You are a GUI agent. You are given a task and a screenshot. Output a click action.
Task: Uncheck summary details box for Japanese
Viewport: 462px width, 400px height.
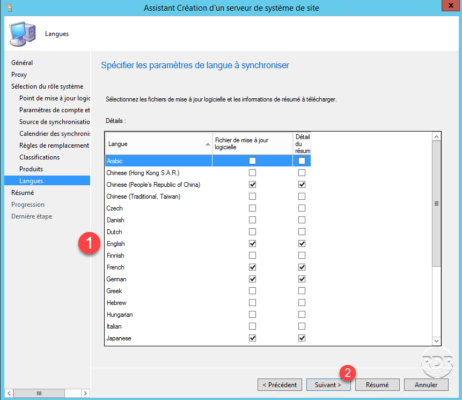[302, 338]
